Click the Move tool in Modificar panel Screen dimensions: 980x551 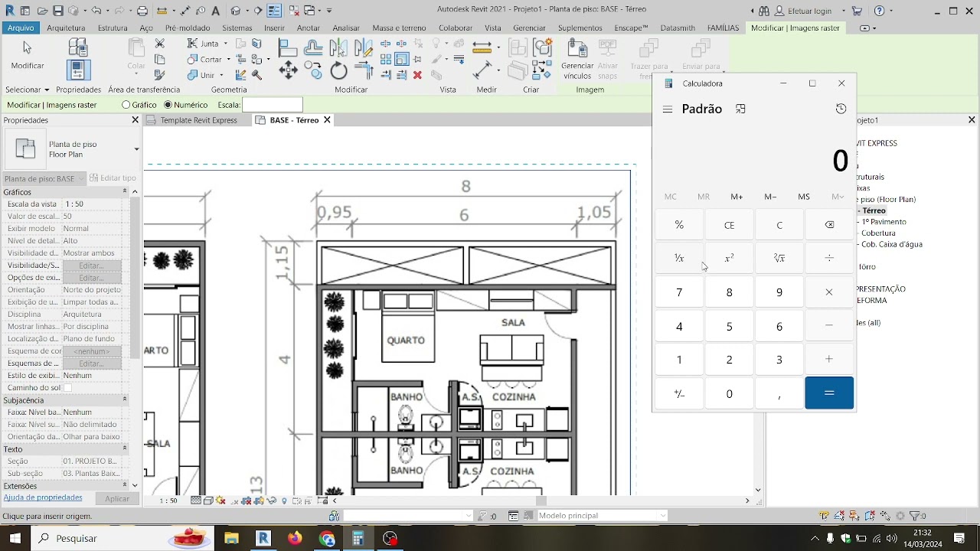tap(289, 71)
